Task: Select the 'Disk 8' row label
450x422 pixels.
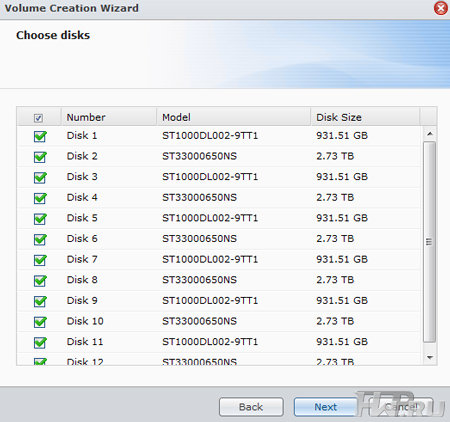Action: (x=82, y=280)
